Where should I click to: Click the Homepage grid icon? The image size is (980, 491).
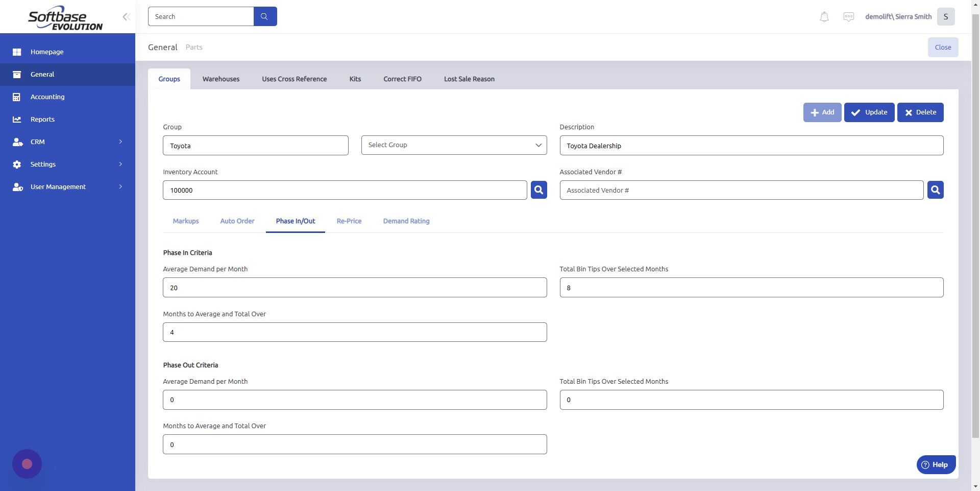tap(17, 52)
